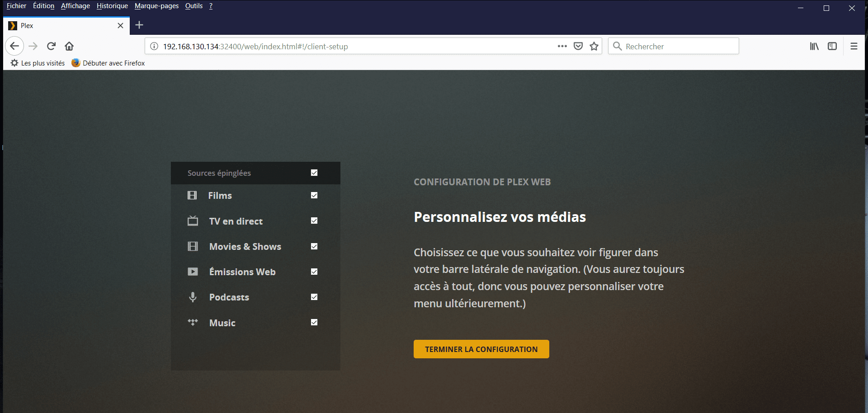868x413 pixels.
Task: Toggle the Music checkbox off
Action: tap(314, 322)
